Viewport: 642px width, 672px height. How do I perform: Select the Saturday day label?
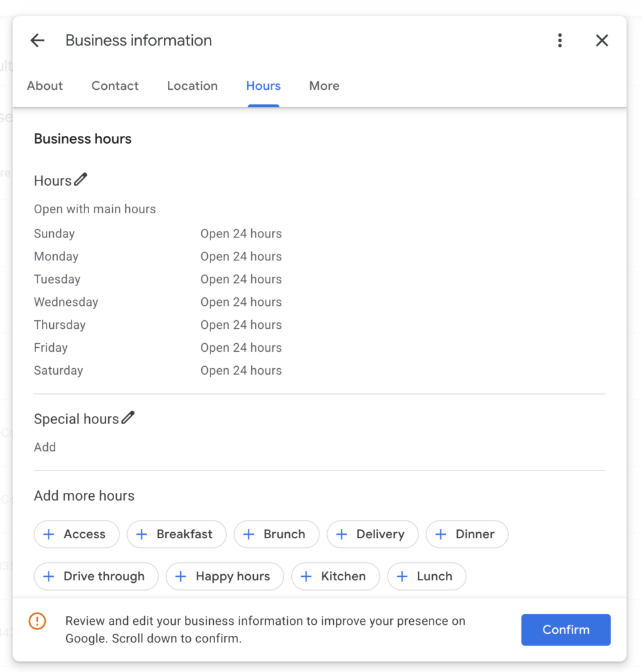click(x=58, y=370)
